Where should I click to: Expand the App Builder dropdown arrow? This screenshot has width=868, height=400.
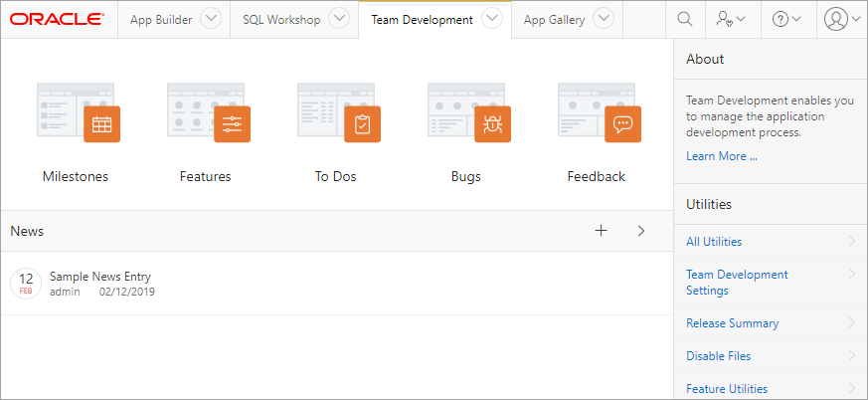point(211,19)
